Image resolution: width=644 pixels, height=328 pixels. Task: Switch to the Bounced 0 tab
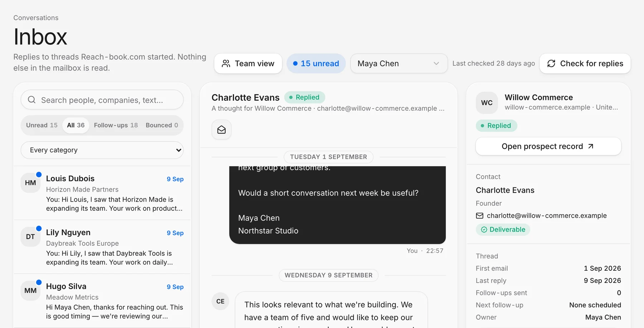162,125
